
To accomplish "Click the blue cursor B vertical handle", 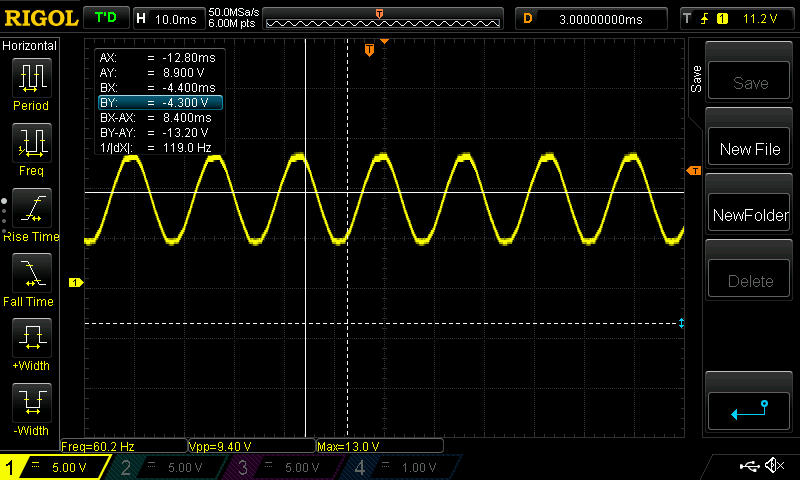I will pyautogui.click(x=681, y=323).
